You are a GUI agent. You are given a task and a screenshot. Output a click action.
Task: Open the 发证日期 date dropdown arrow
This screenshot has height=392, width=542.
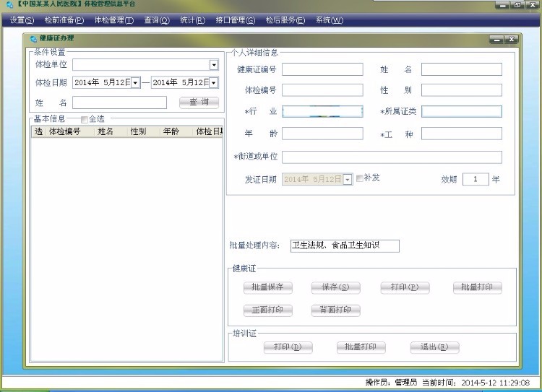[x=348, y=179]
